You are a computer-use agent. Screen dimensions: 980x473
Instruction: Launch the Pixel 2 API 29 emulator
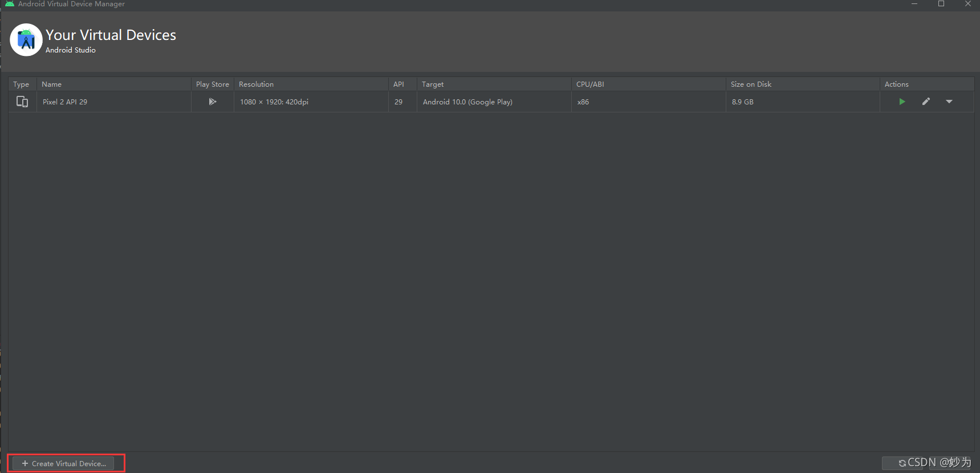(x=902, y=102)
